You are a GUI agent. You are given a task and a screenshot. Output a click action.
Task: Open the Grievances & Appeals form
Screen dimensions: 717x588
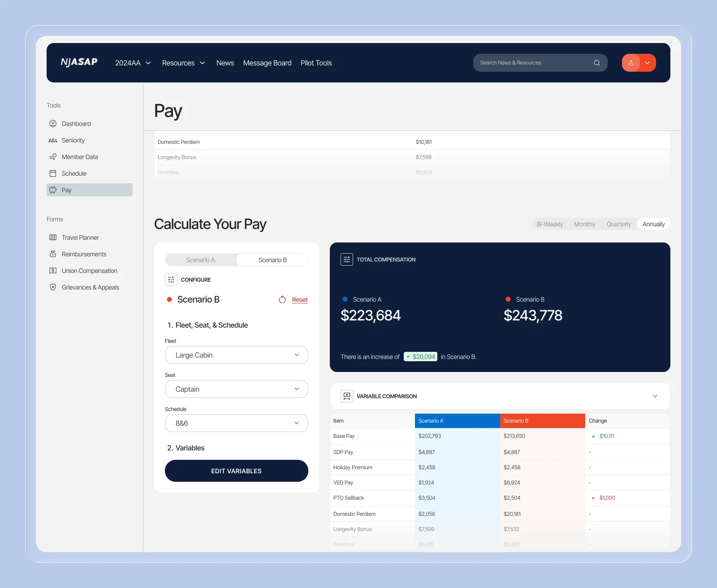coord(90,287)
